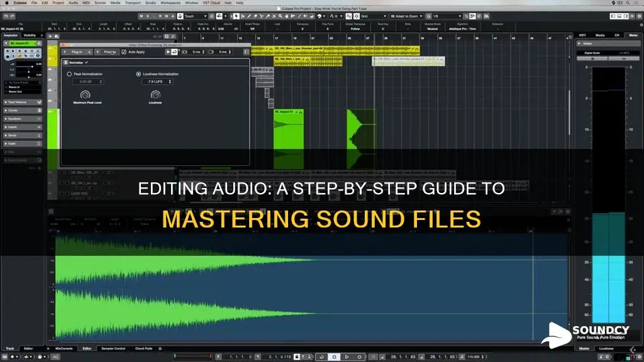Toggle the Solo S state button

[148, 16]
